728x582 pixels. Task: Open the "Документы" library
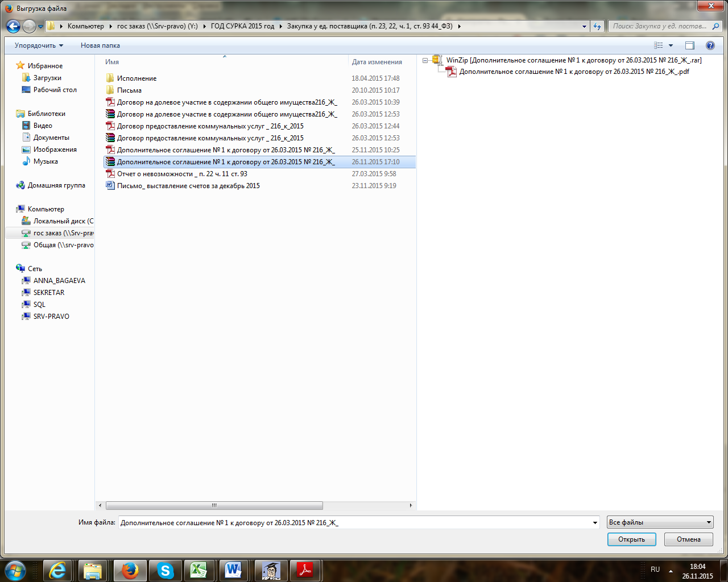point(51,138)
